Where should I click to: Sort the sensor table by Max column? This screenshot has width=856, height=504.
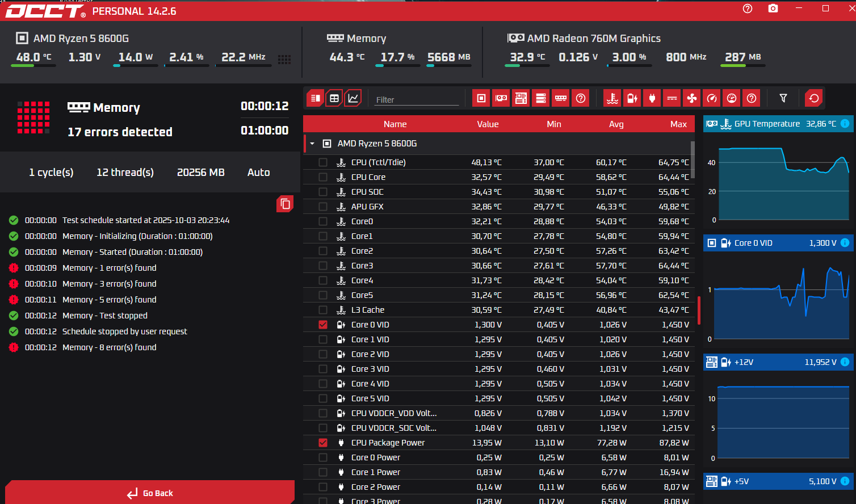tap(678, 124)
